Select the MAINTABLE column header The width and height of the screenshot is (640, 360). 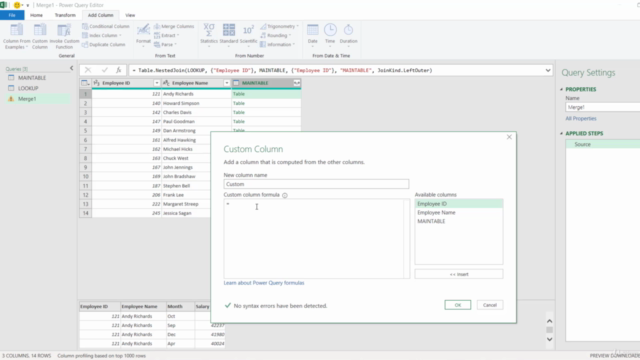[x=262, y=83]
